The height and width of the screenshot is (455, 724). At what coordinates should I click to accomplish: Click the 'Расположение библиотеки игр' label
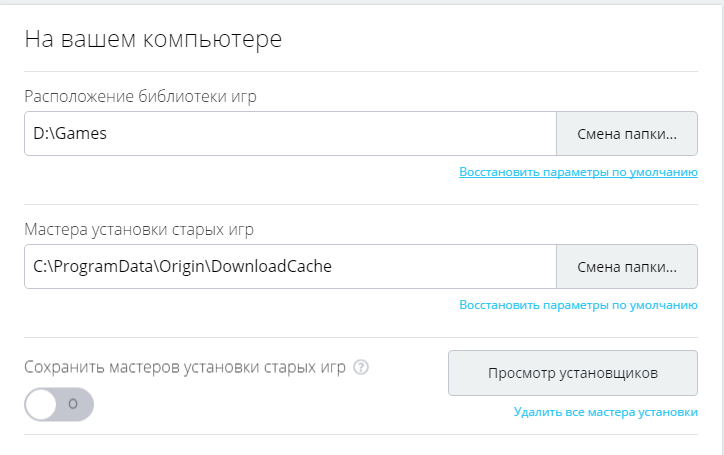[140, 97]
